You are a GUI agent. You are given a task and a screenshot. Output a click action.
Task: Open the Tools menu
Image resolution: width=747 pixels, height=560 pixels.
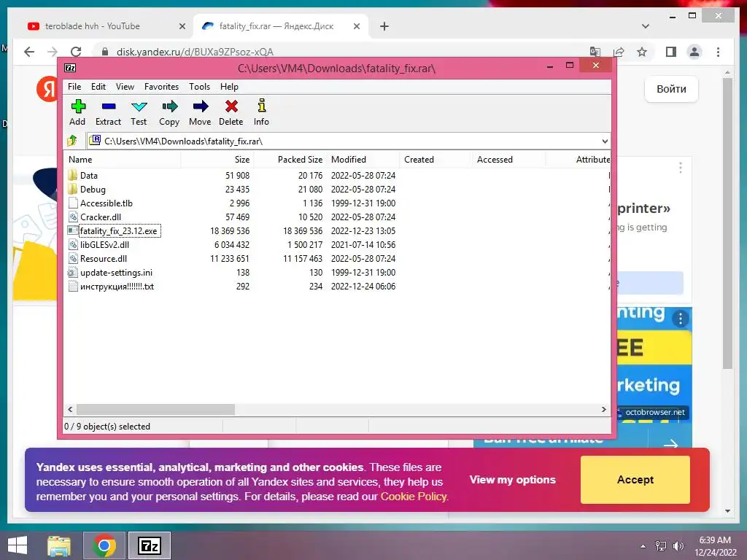[199, 87]
